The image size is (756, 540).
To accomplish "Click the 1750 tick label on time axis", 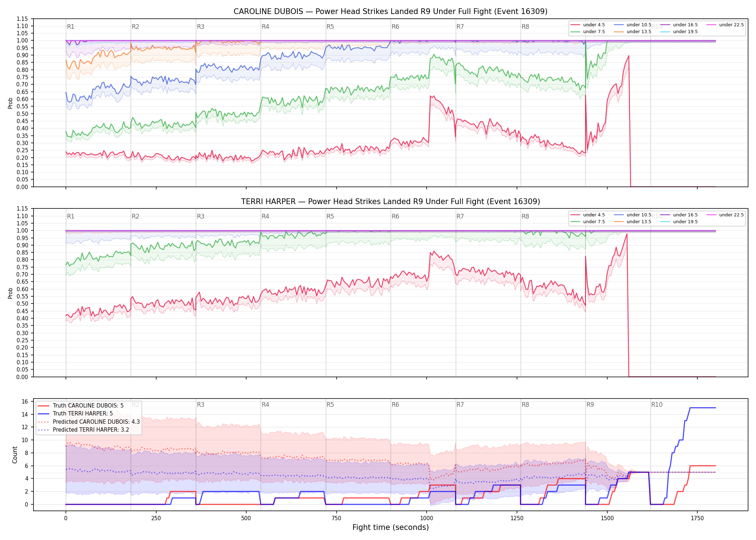I will pos(697,518).
